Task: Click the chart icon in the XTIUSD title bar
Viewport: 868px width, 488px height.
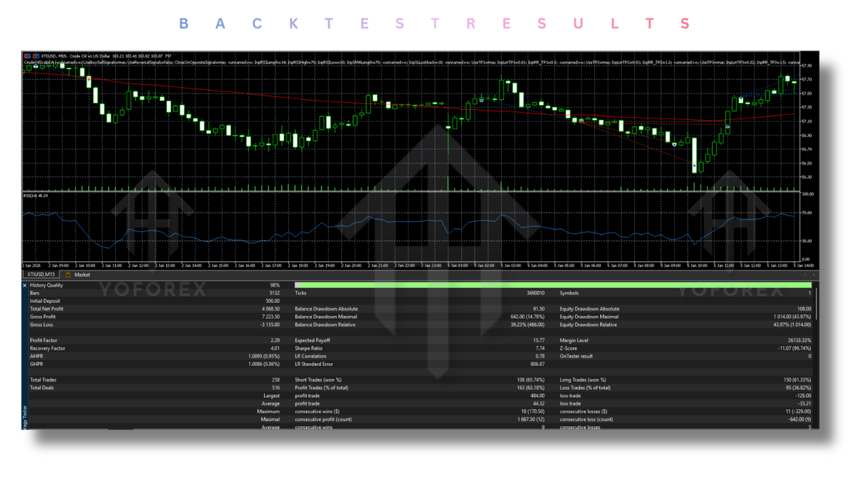Action: (x=27, y=56)
